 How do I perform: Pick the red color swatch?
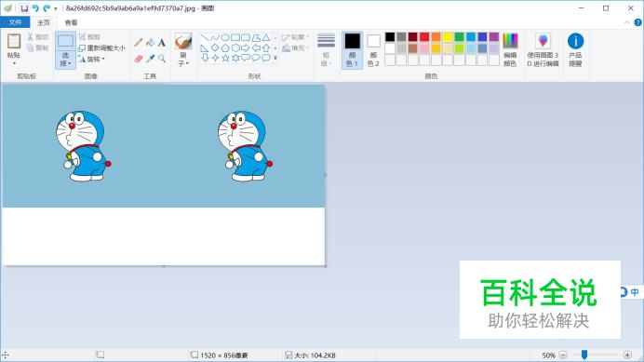pos(424,37)
